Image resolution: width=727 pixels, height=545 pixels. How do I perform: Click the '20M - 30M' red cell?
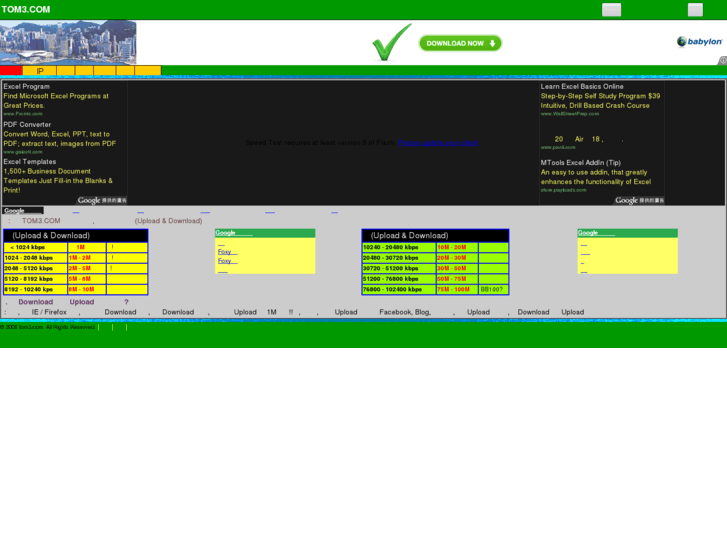[457, 258]
